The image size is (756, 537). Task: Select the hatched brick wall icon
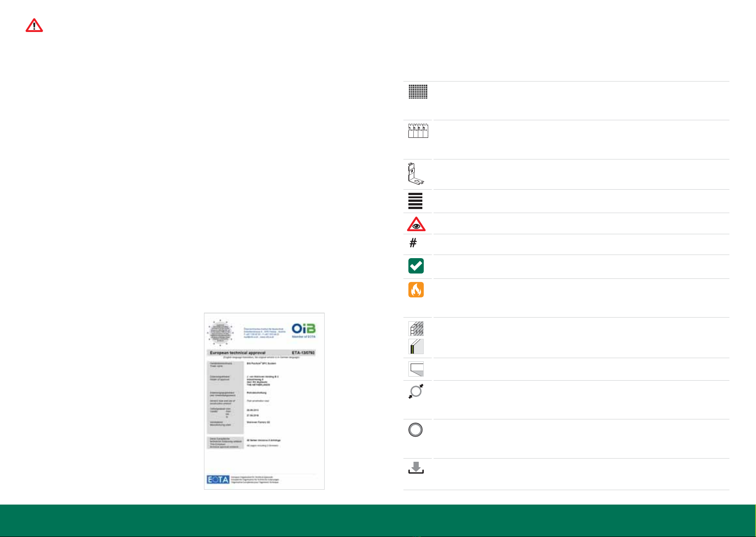tap(416, 328)
